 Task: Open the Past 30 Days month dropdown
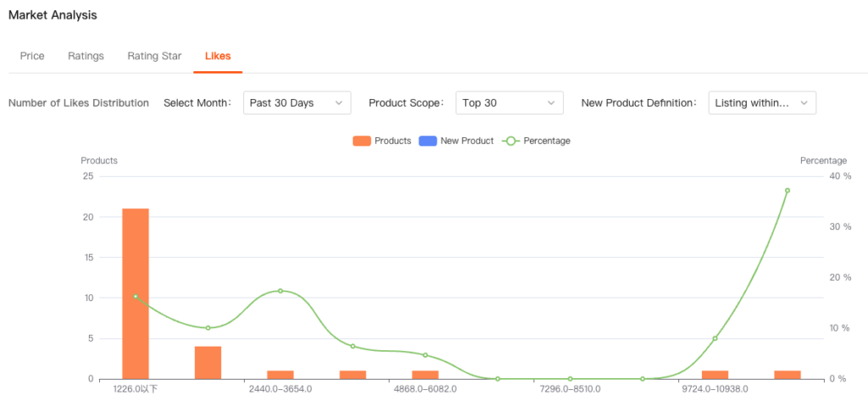297,103
